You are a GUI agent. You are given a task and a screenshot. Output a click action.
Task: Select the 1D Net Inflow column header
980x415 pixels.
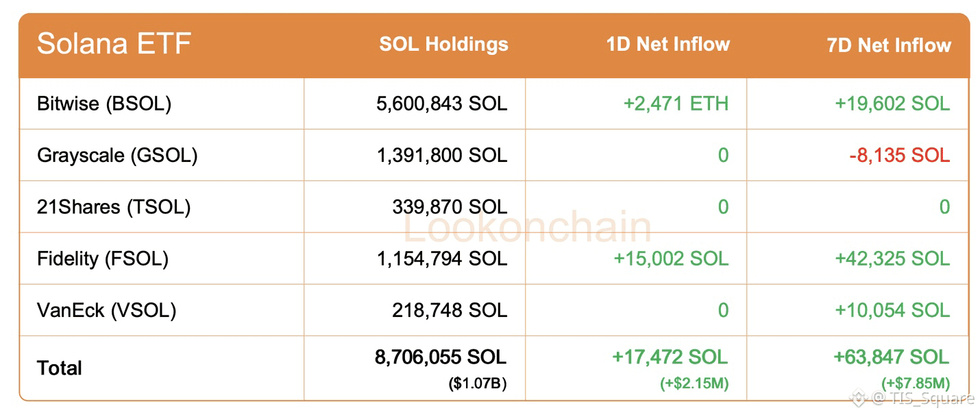point(667,45)
